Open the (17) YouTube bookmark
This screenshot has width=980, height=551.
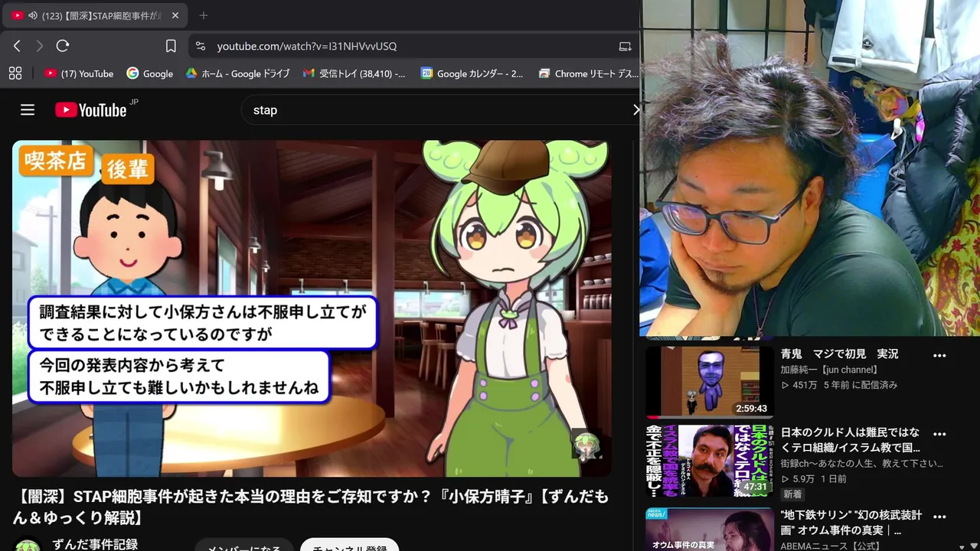point(79,73)
